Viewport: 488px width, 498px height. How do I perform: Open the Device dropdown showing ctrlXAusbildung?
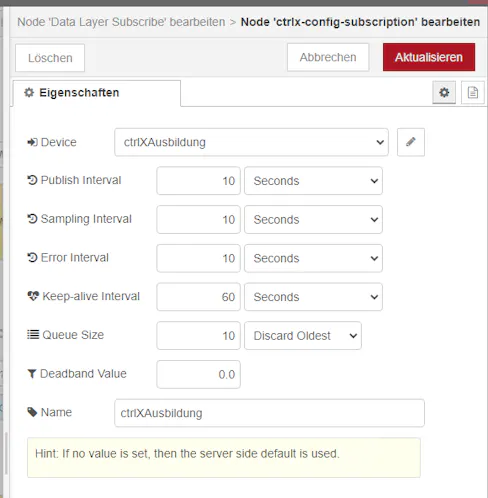point(251,142)
